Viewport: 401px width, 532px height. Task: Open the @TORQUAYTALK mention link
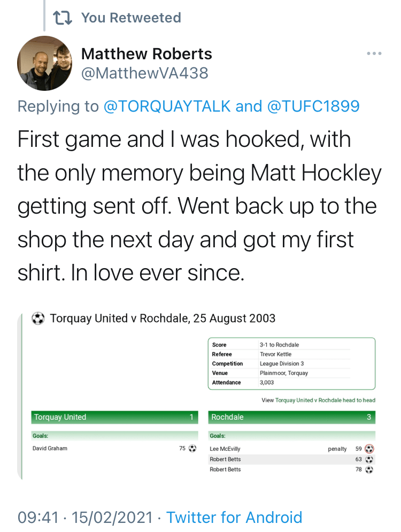[167, 106]
